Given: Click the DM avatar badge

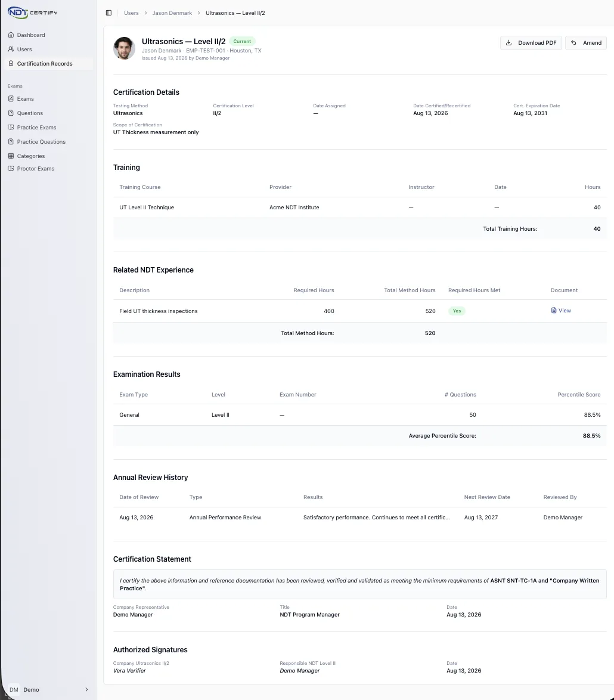Looking at the screenshot, I should [x=14, y=690].
